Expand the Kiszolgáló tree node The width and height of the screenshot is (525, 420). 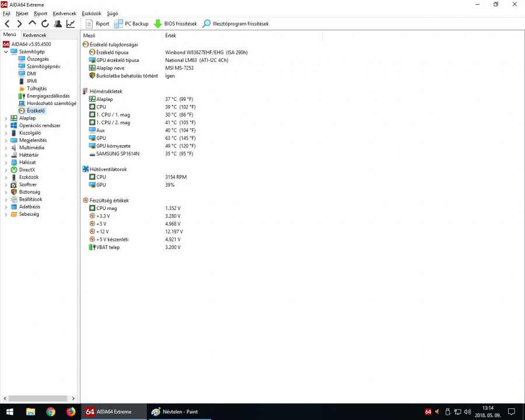pyautogui.click(x=6, y=133)
